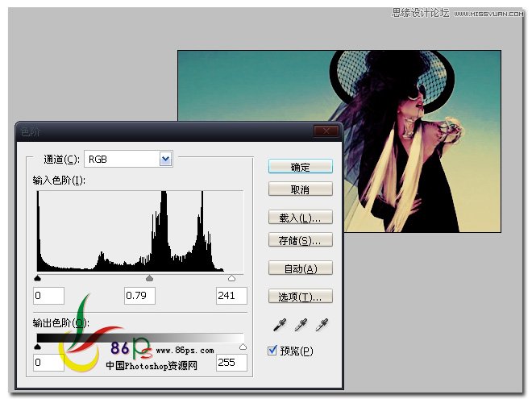Toggle the 预览(P) preview checkbox
Screen dimensions: 532x403
[272, 350]
